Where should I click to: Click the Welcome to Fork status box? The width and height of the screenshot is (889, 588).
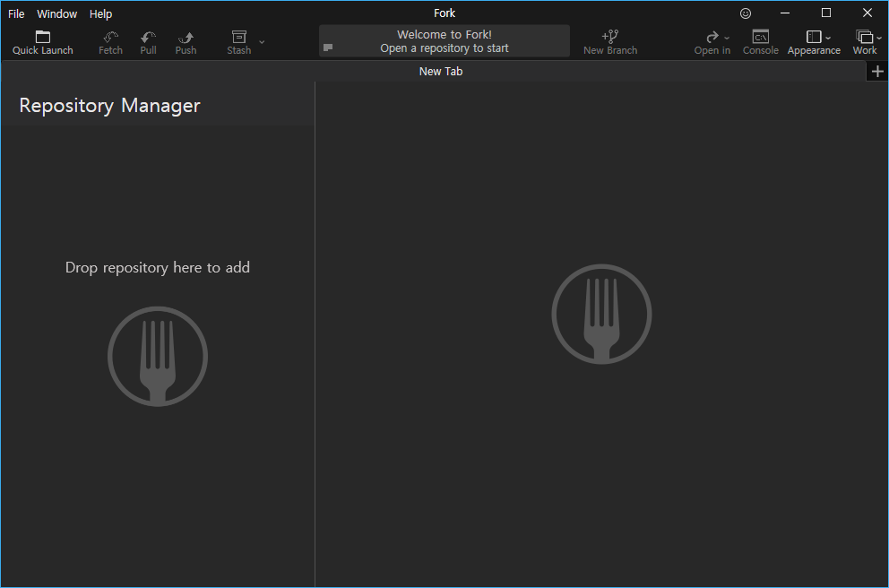click(444, 41)
